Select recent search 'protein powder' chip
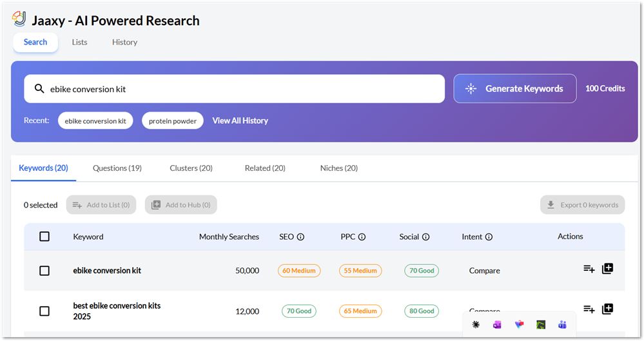The width and height of the screenshot is (644, 341). click(x=173, y=121)
